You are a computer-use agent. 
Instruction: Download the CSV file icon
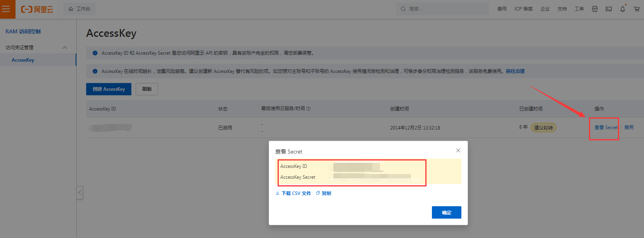pyautogui.click(x=278, y=193)
